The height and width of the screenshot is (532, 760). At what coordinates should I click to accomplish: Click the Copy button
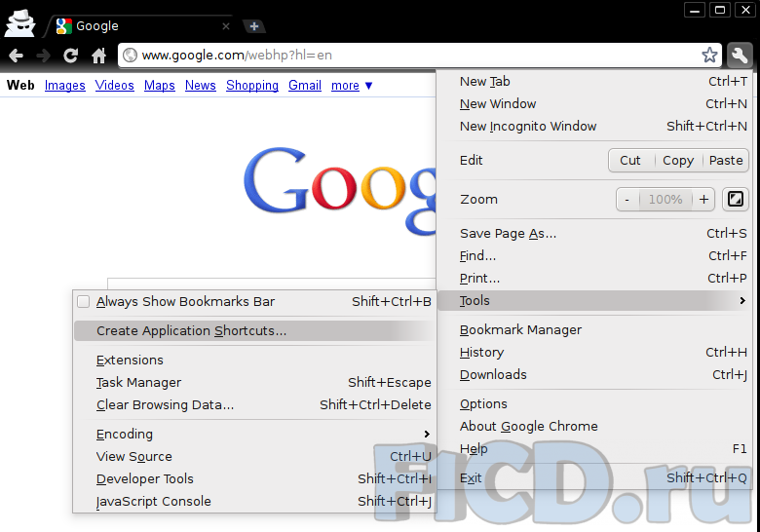click(678, 161)
